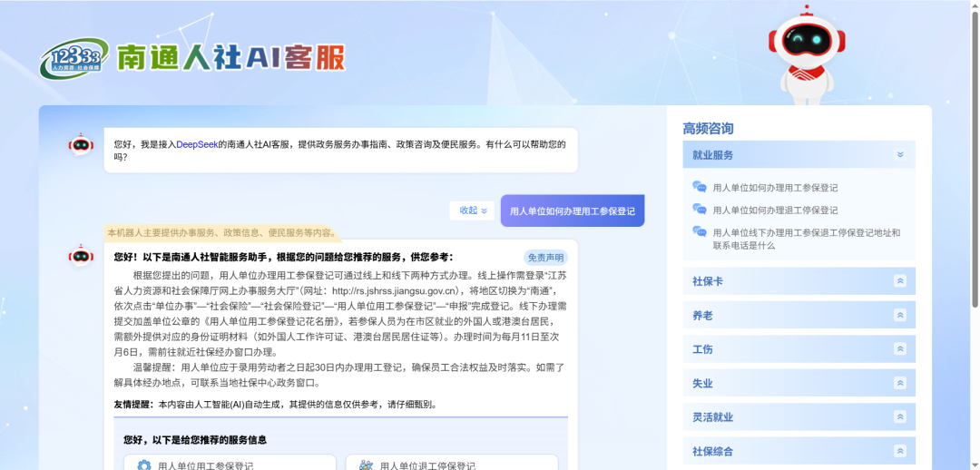This screenshot has width=980, height=470.
Task: Click the 收起 collapse toggle
Action: [x=473, y=211]
